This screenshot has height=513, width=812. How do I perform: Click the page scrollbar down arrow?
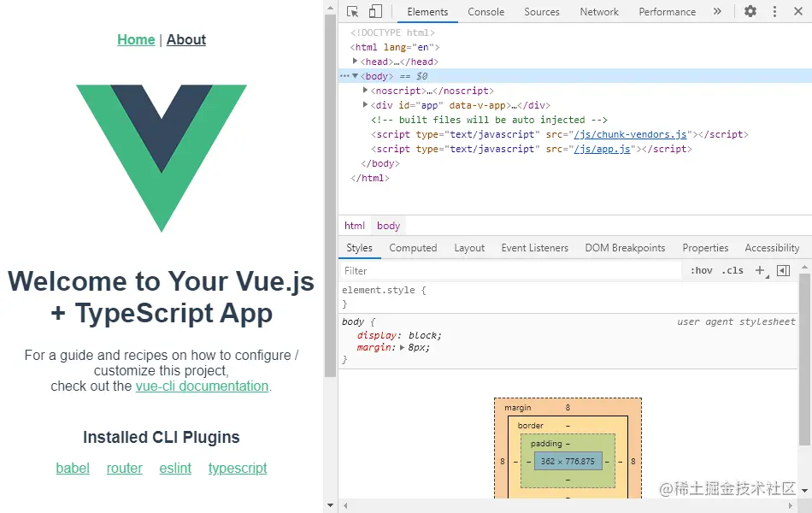point(331,504)
